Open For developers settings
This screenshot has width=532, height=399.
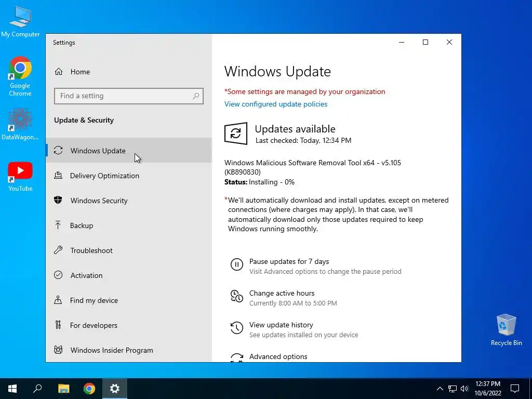(129, 325)
